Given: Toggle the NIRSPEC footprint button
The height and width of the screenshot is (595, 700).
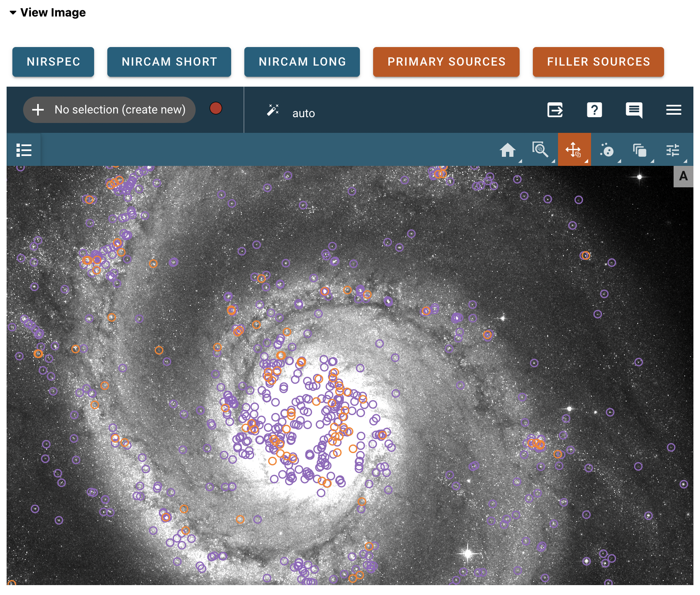Looking at the screenshot, I should [53, 62].
